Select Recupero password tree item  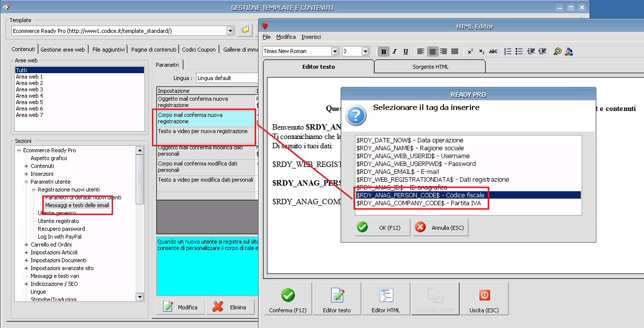point(61,229)
